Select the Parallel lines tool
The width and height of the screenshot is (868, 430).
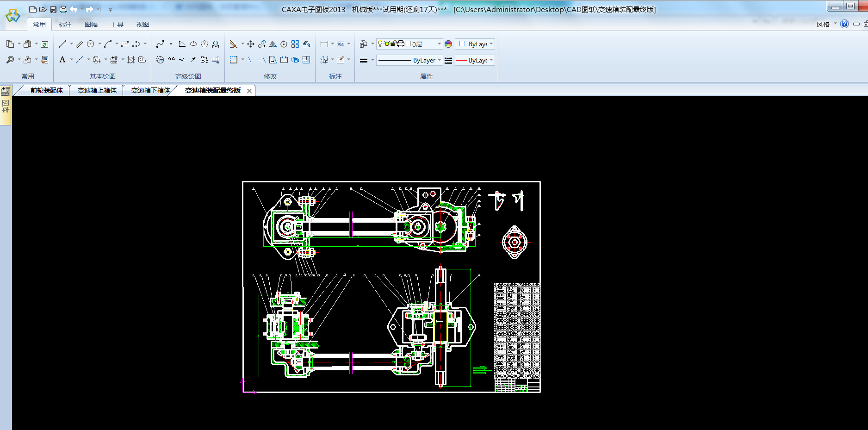pyautogui.click(x=80, y=44)
